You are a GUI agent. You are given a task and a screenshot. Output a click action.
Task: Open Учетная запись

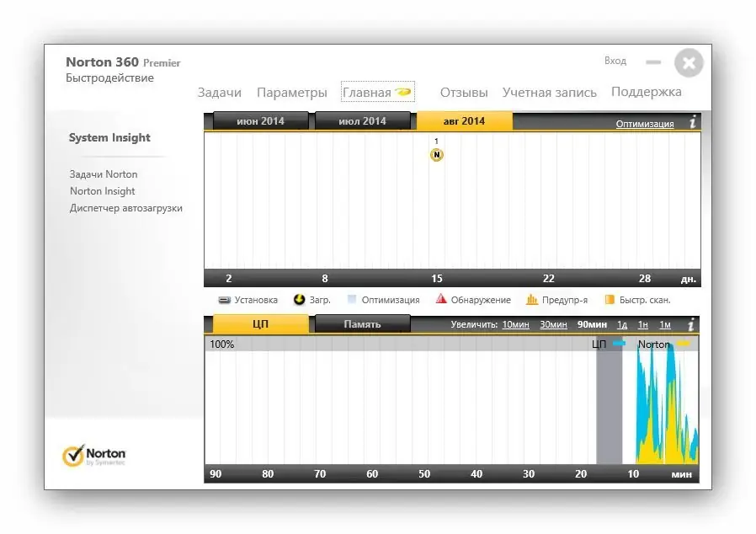click(550, 92)
